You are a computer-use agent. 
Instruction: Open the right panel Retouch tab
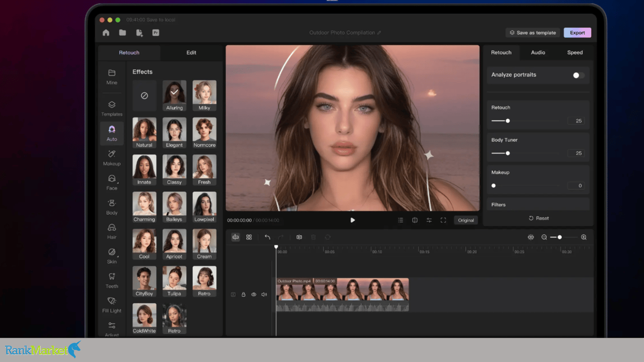click(501, 53)
